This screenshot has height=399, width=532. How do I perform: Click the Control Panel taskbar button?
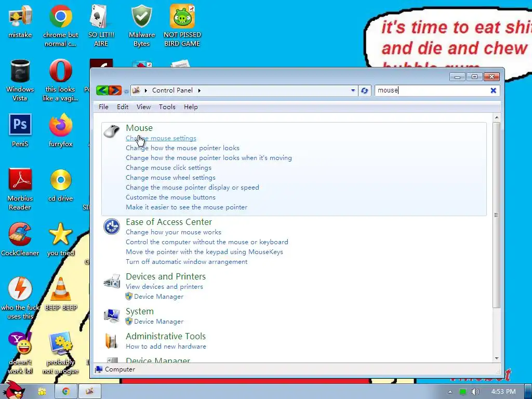click(x=90, y=391)
